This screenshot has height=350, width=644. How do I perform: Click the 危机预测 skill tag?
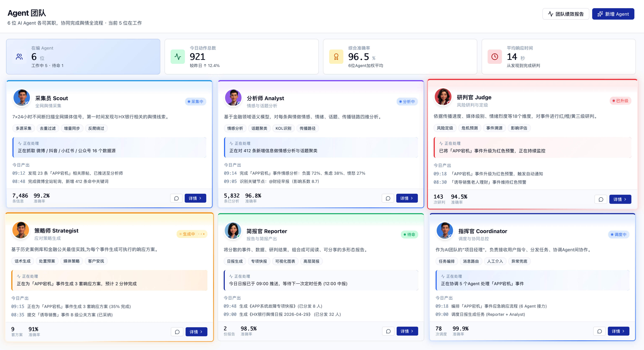pos(469,128)
